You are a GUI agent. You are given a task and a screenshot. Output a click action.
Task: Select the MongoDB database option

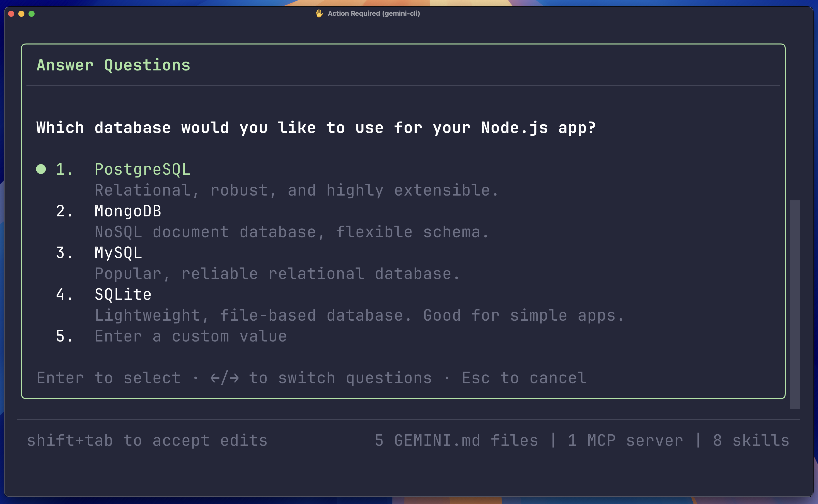128,211
